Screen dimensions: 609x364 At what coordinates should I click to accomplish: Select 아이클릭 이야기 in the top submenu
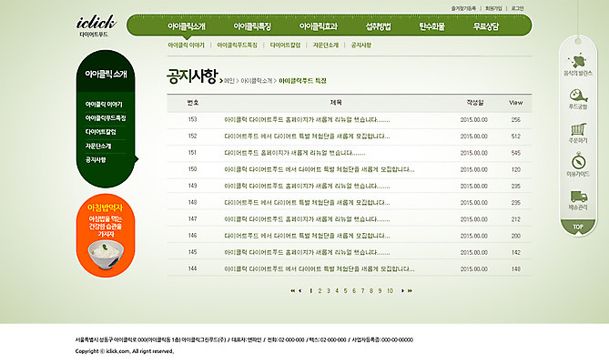click(186, 45)
